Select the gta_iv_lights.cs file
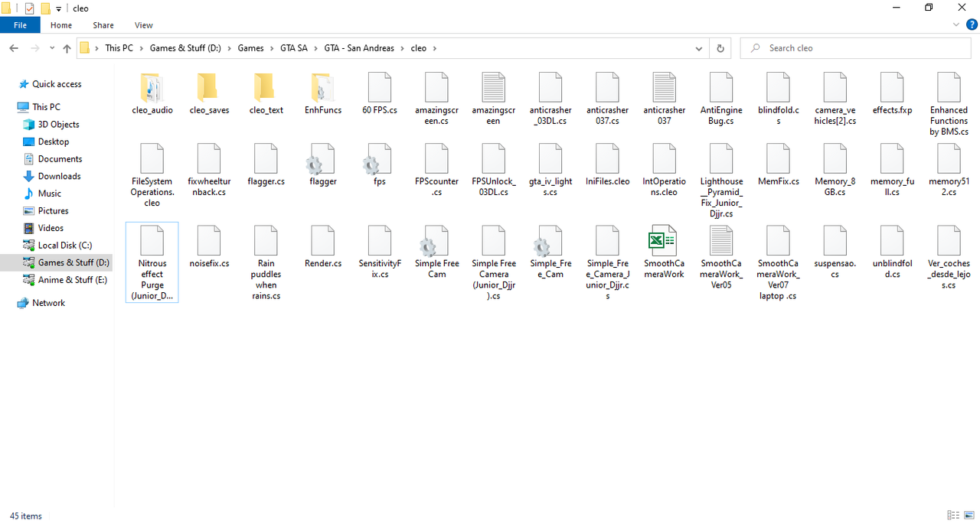The image size is (980, 524). click(550, 170)
